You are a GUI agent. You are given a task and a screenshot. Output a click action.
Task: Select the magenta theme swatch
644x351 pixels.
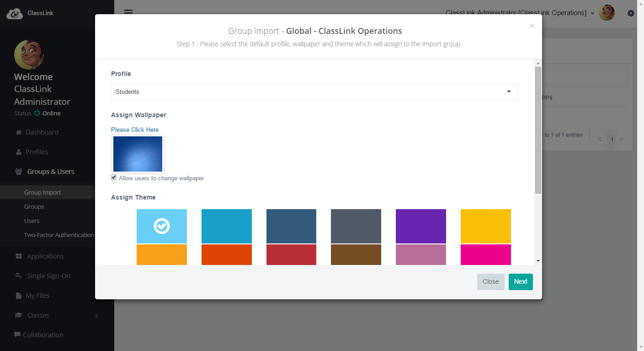[486, 254]
